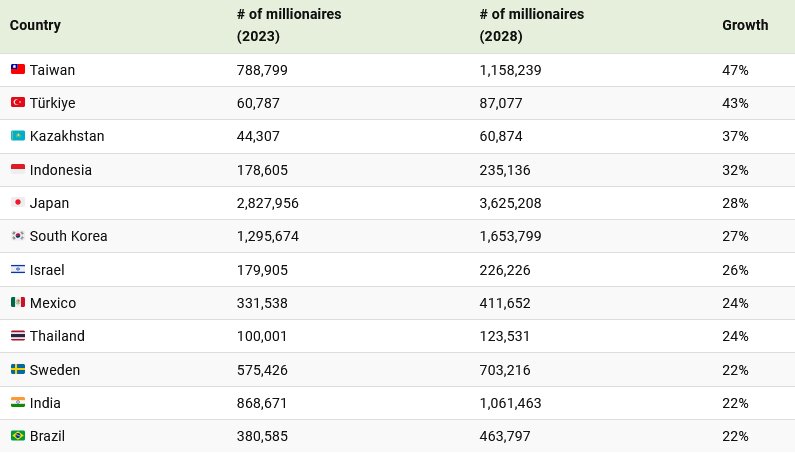Click the Indonesia flag icon
Screen dimensions: 795x454
tap(17, 170)
